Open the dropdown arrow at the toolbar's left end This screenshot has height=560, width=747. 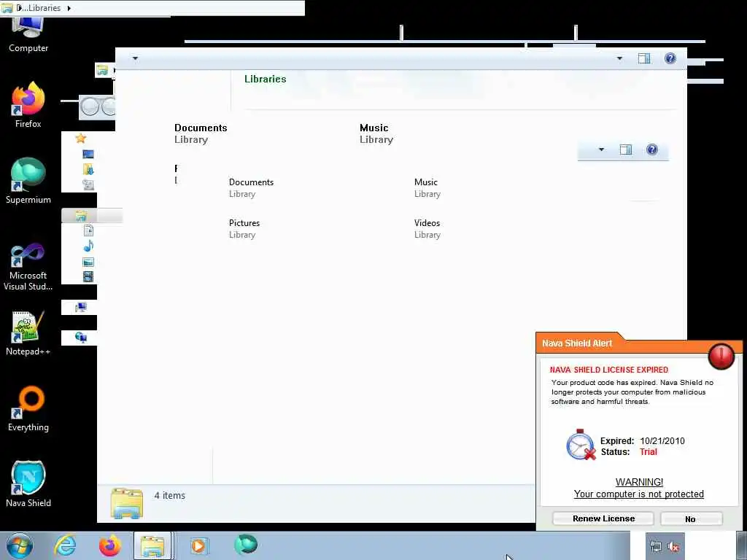coord(135,58)
